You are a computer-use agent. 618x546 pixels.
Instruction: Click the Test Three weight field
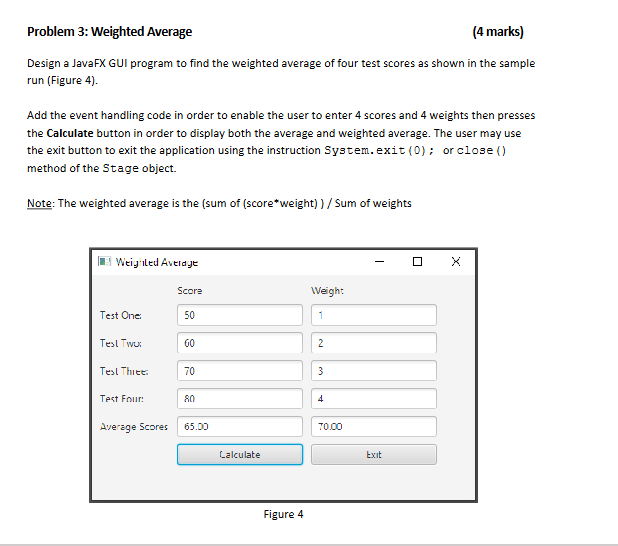pos(374,371)
